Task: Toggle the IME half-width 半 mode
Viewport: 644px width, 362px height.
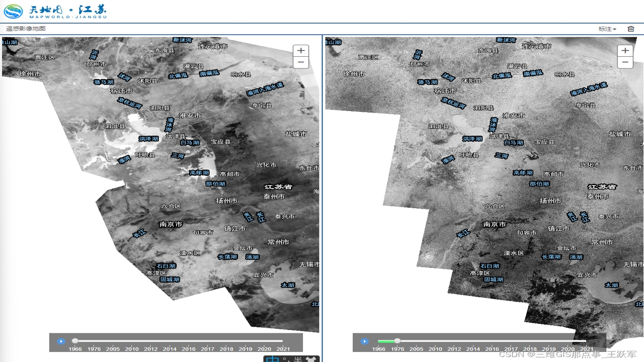Action: coord(298,359)
